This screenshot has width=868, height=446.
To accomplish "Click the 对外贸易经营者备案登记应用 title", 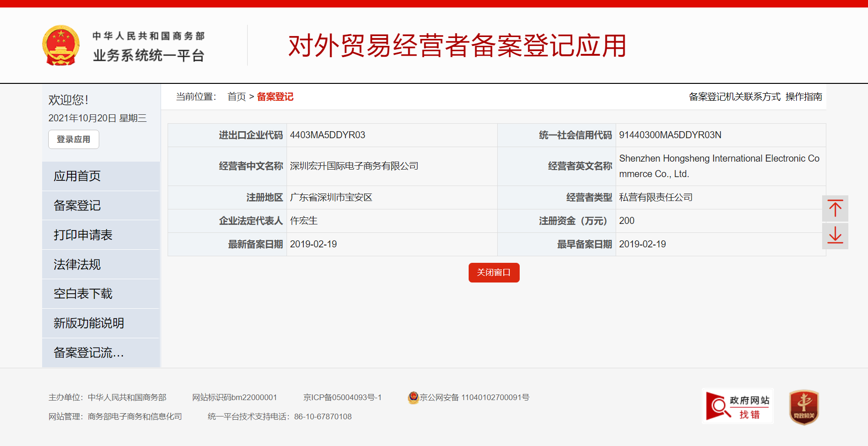I will tap(457, 45).
